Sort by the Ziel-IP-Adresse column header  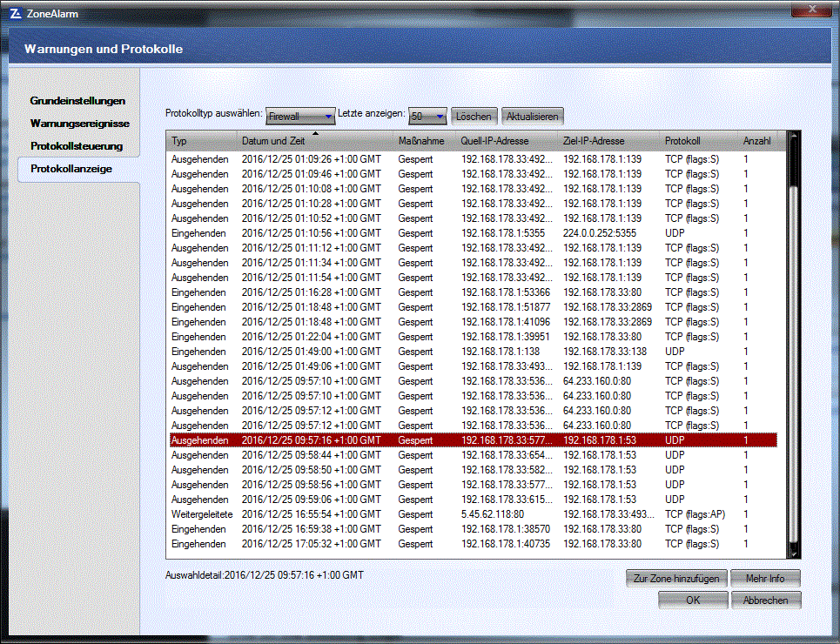609,141
